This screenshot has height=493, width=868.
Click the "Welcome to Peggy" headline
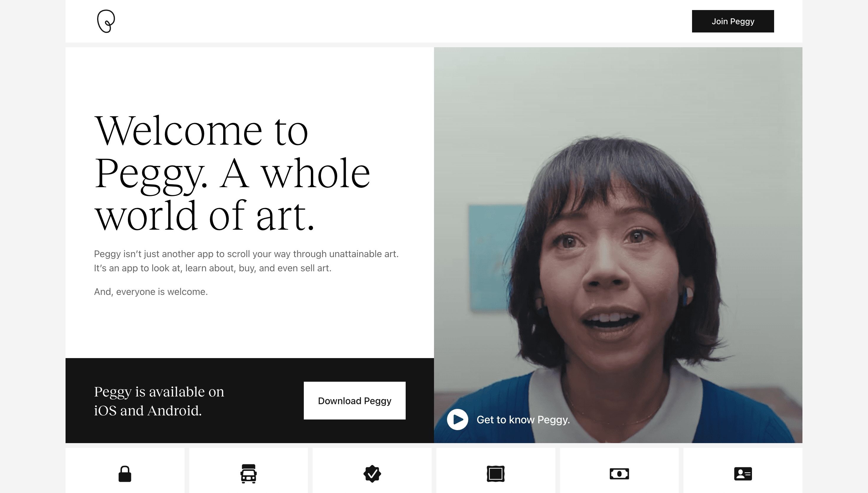pyautogui.click(x=232, y=173)
